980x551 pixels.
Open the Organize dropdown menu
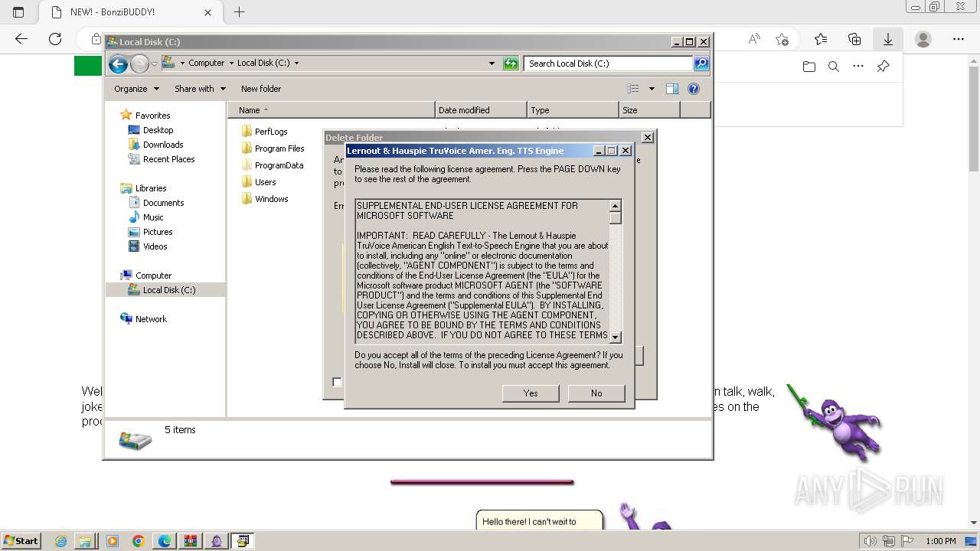point(136,89)
